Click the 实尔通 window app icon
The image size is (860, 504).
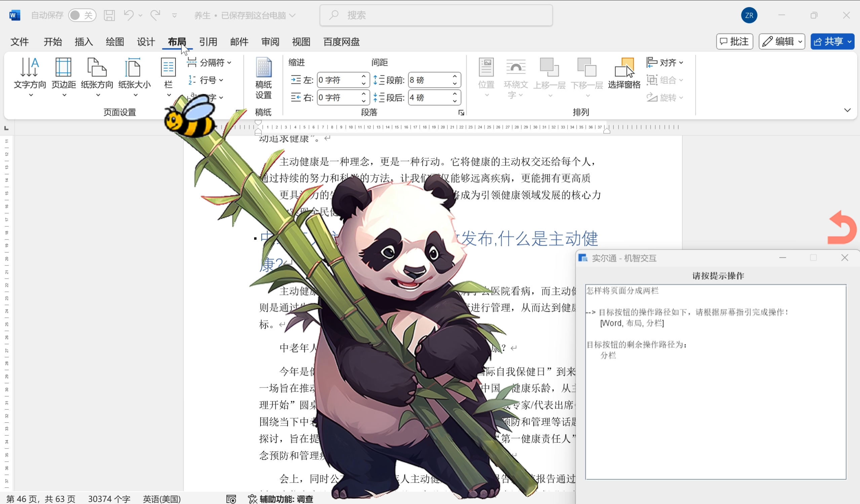click(583, 258)
